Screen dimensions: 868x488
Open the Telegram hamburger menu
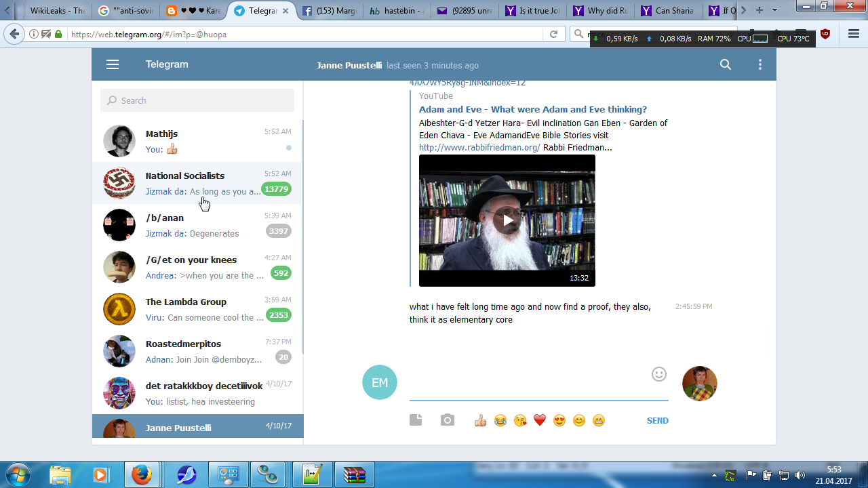113,64
